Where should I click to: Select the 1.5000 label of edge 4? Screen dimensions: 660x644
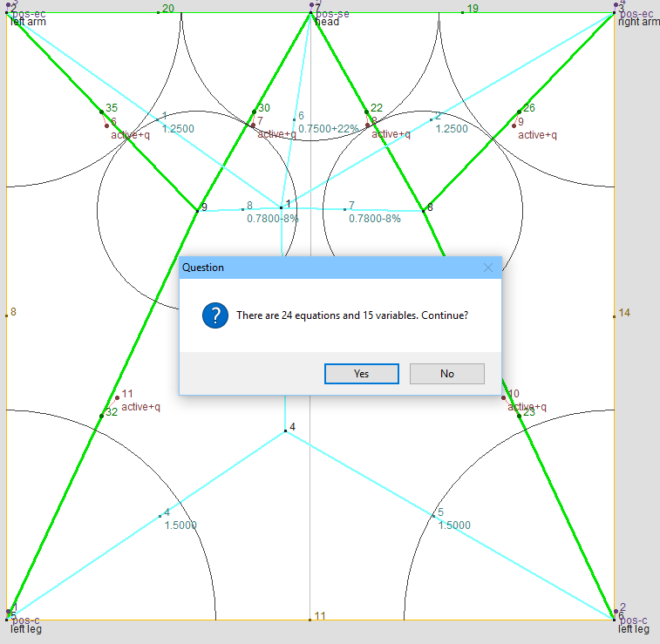tap(180, 525)
